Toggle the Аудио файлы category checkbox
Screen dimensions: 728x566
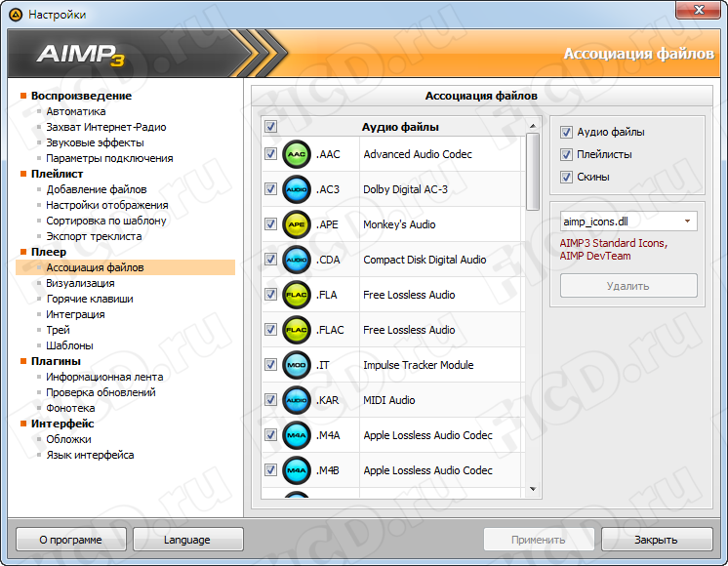(566, 133)
